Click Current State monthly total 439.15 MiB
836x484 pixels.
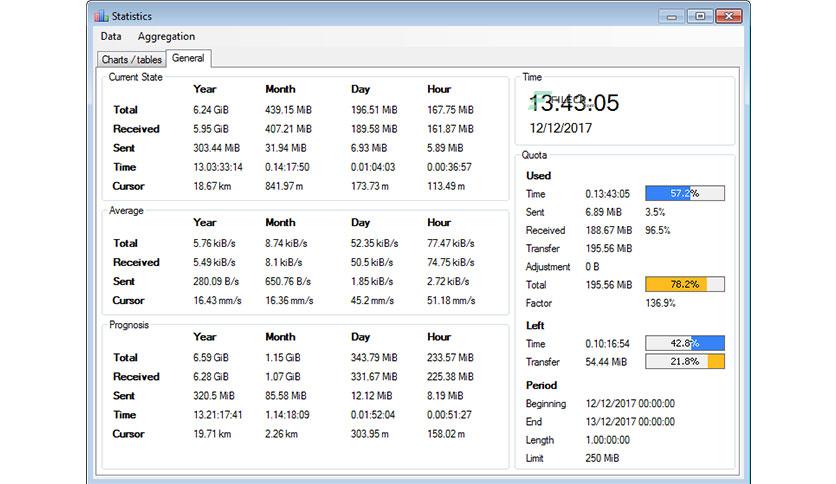click(x=288, y=110)
